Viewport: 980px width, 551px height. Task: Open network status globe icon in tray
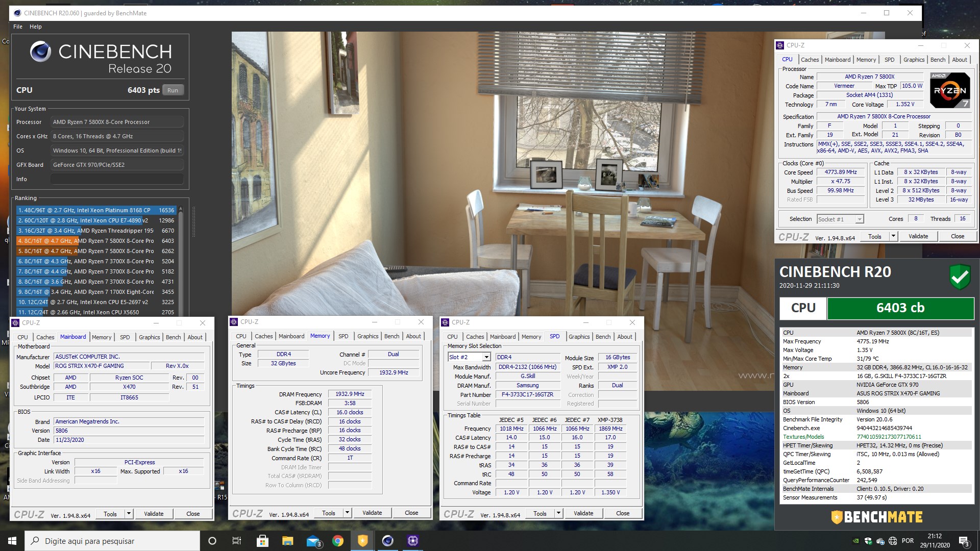[893, 541]
